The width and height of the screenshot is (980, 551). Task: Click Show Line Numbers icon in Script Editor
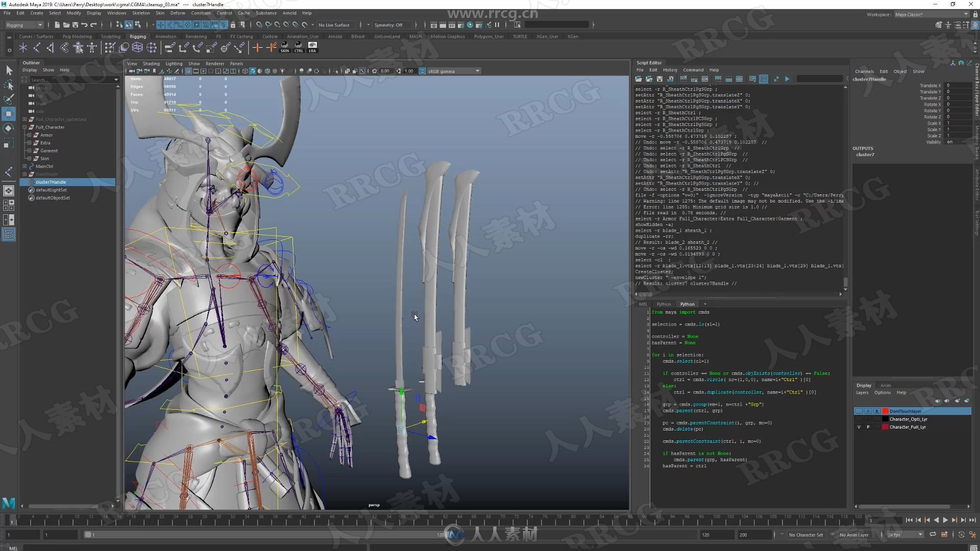coord(764,79)
